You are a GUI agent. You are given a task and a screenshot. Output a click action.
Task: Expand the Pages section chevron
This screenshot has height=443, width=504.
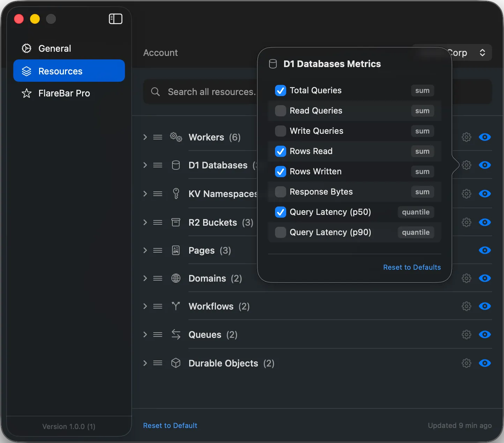145,250
